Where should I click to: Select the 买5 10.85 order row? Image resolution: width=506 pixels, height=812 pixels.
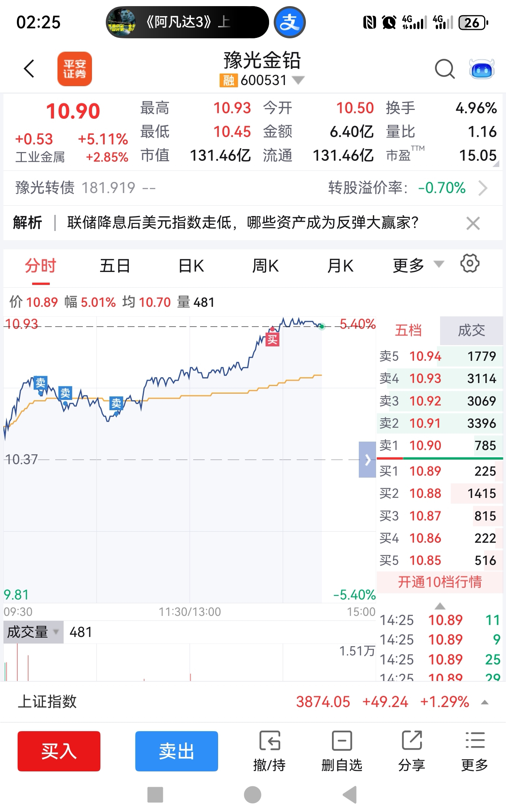(440, 560)
